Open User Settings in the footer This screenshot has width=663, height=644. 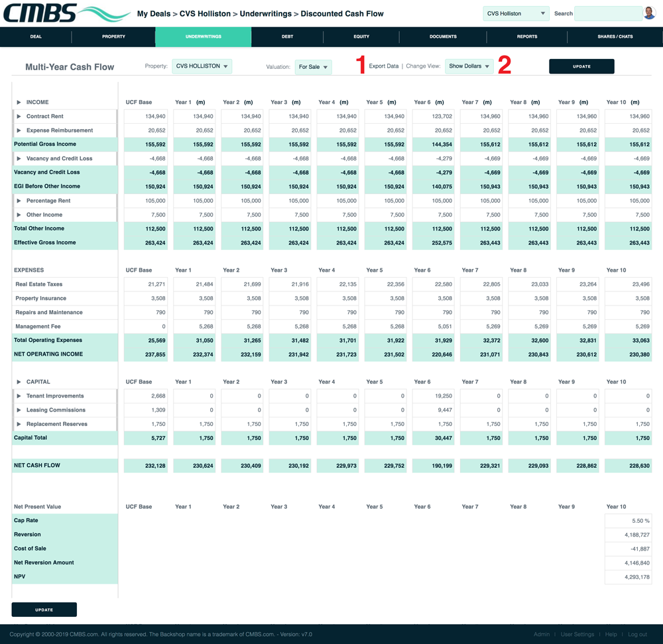577,634
